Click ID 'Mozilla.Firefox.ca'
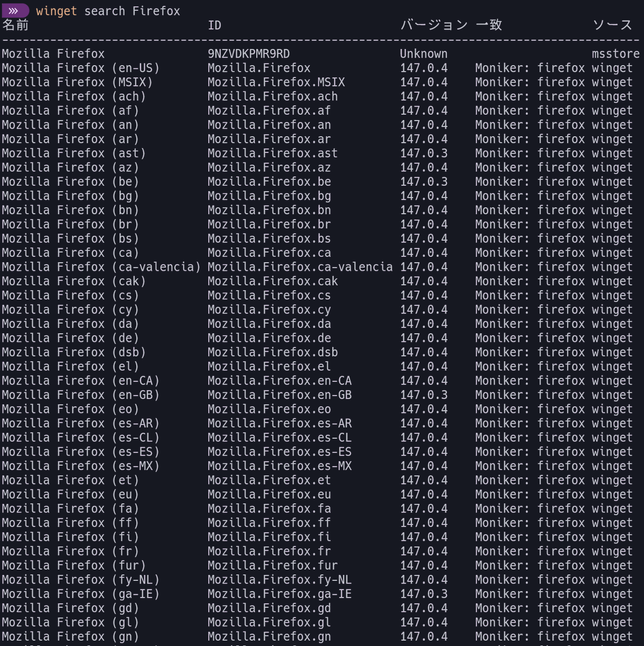 (x=269, y=253)
